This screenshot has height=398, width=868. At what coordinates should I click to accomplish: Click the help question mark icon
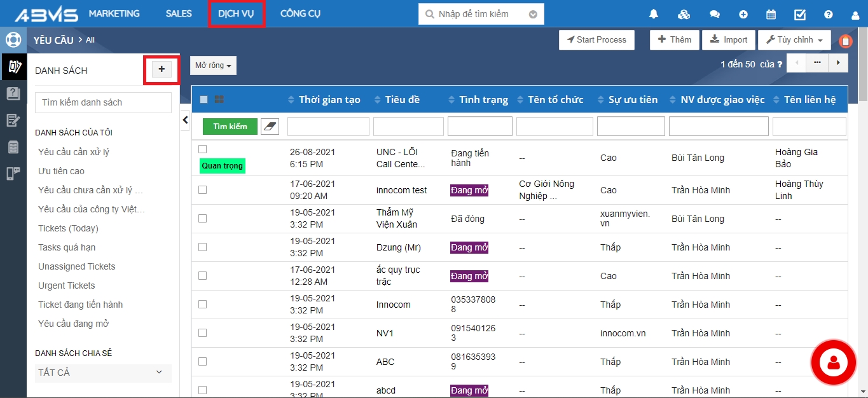(x=828, y=14)
